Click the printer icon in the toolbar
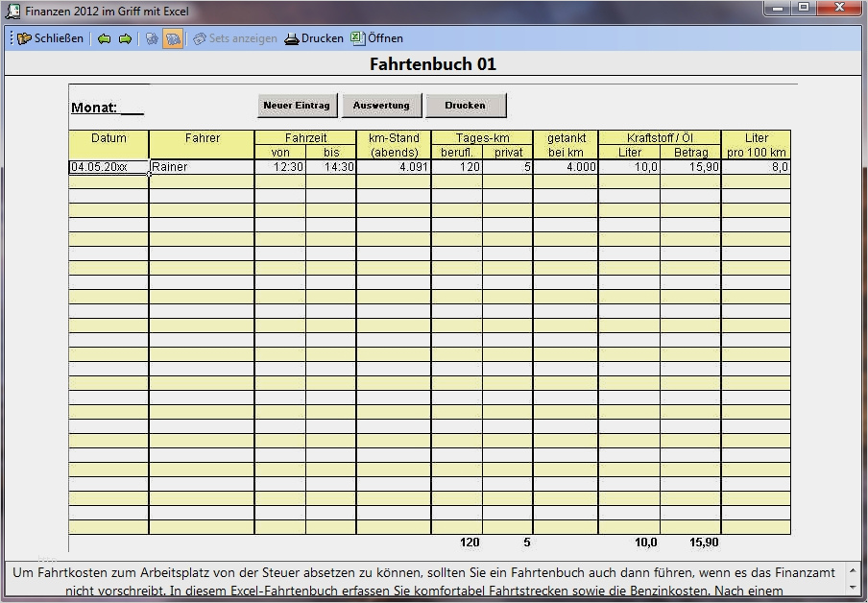The width and height of the screenshot is (868, 603). 291,39
